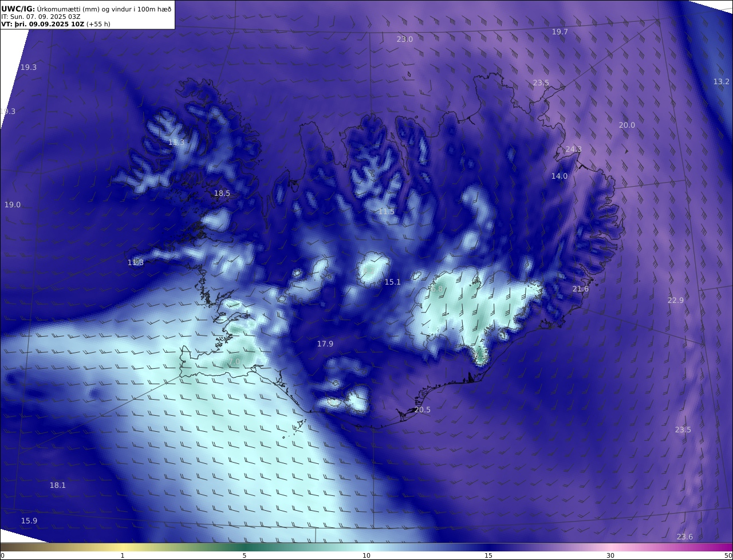The image size is (733, 560).
Task: Click the 14.0 value label
Action: (559, 176)
